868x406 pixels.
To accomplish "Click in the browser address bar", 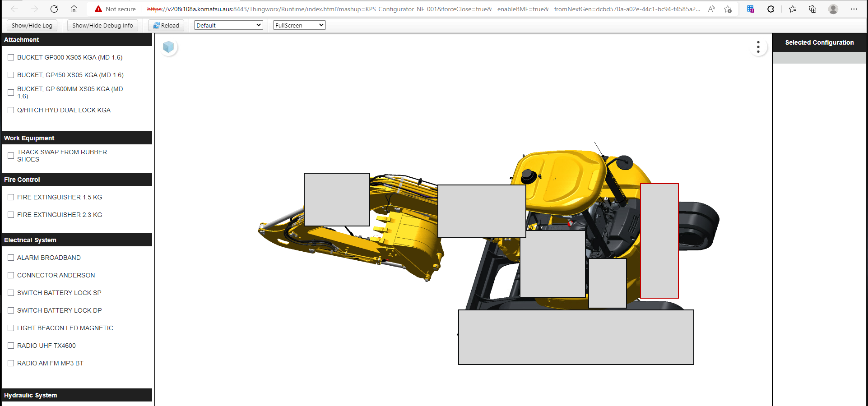I will [406, 9].
